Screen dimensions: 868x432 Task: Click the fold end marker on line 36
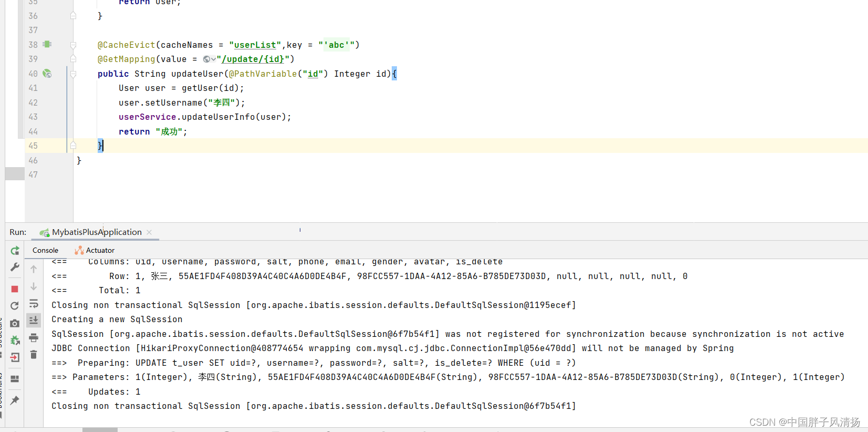pyautogui.click(x=74, y=16)
